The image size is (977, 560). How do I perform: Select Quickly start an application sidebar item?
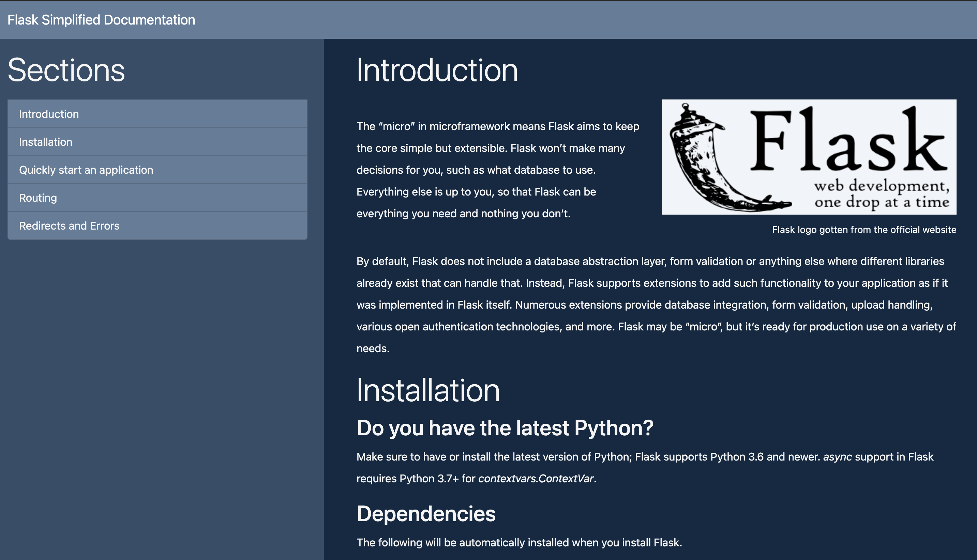[157, 170]
